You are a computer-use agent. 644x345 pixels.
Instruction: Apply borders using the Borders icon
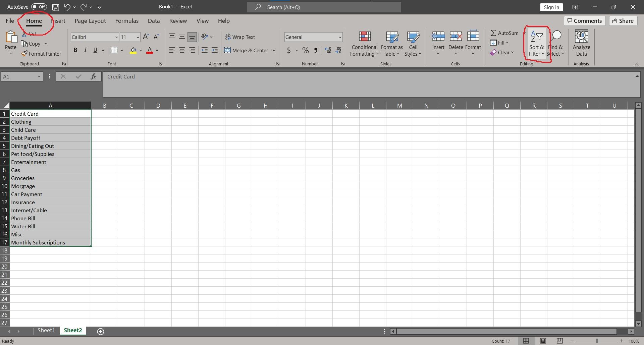(x=114, y=50)
